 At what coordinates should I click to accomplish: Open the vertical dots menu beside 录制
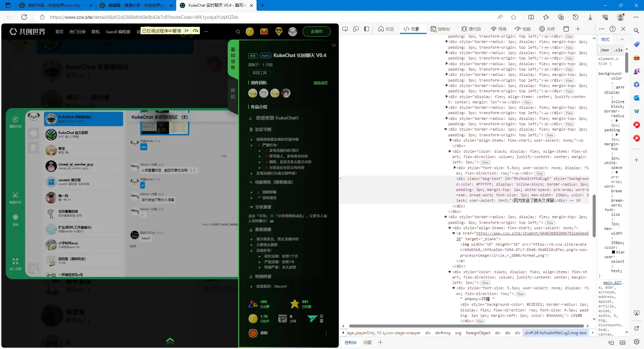pos(326,333)
